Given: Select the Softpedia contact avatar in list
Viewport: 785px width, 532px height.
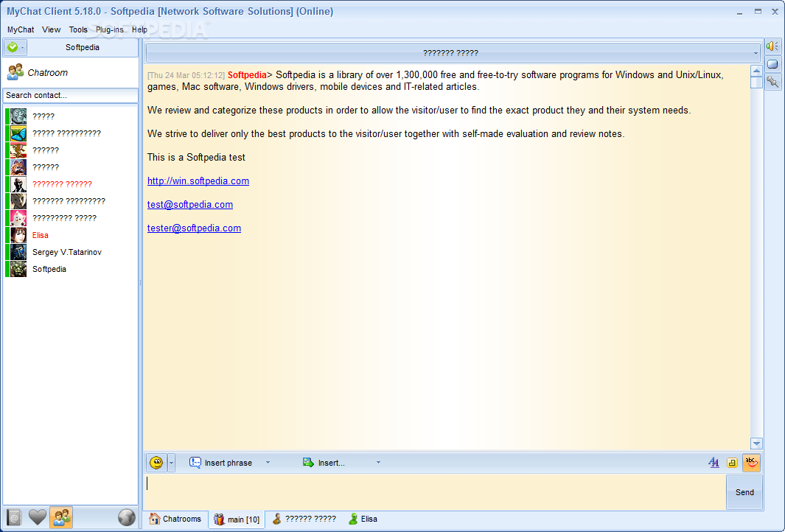Looking at the screenshot, I should [x=18, y=269].
